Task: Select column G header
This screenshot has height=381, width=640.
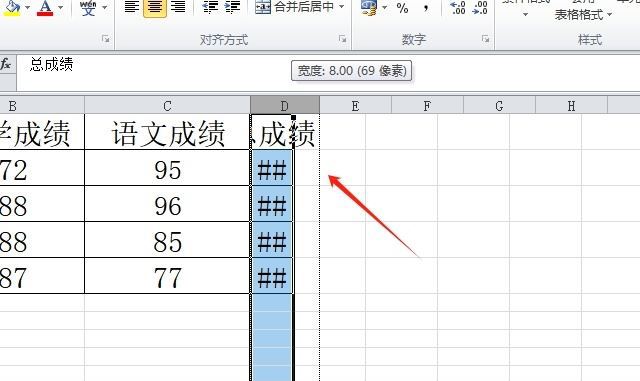Action: 499,106
